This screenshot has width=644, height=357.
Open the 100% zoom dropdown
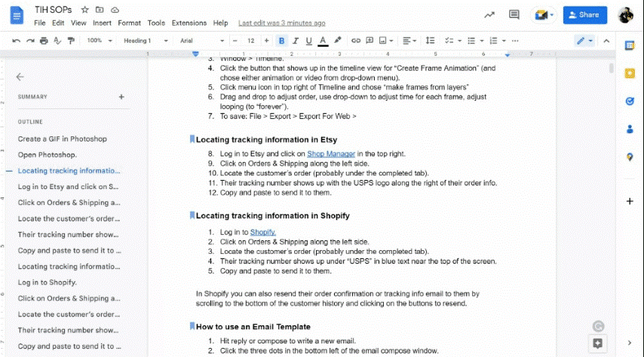tap(98, 41)
